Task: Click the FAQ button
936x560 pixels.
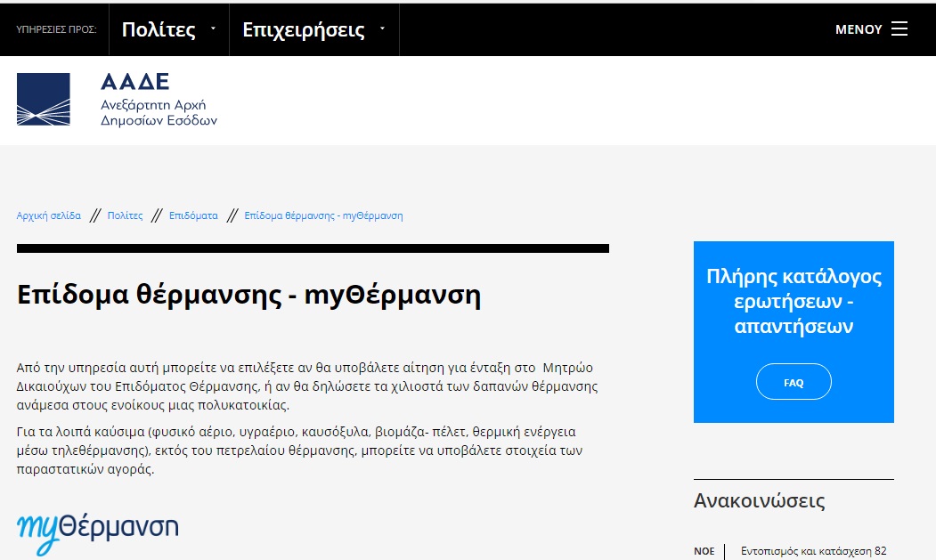Action: 794,382
